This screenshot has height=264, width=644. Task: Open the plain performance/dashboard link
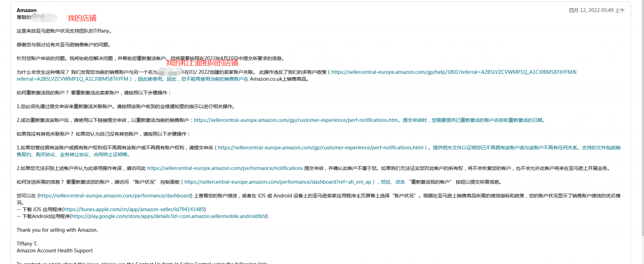click(115, 196)
